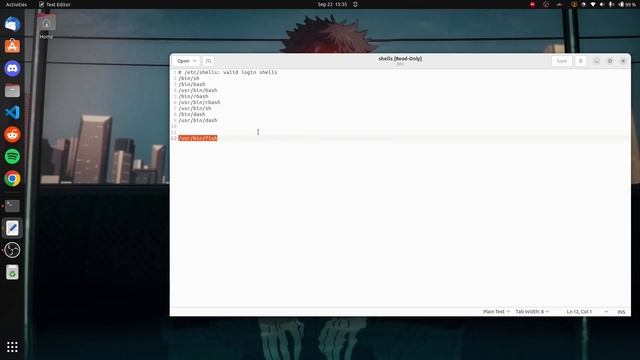Click the '/bin/sh' line

[189, 78]
